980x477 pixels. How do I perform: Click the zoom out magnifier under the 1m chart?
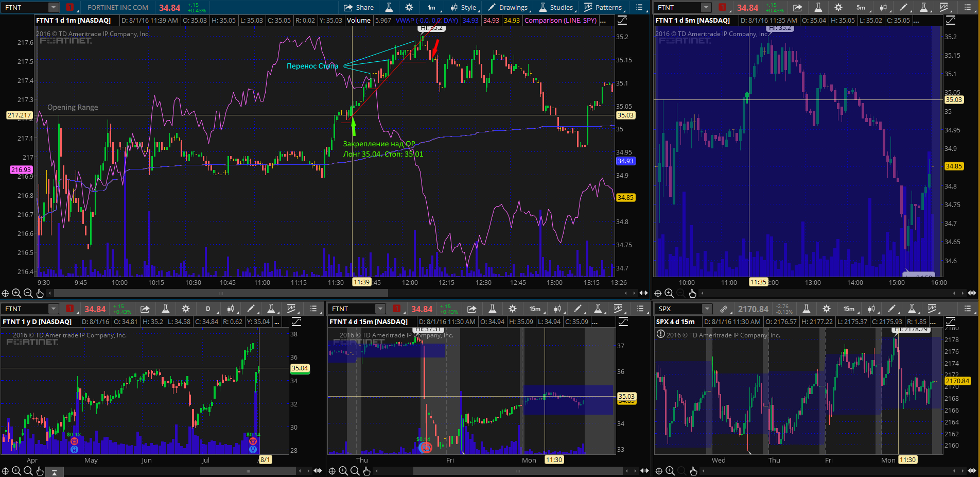coord(28,293)
